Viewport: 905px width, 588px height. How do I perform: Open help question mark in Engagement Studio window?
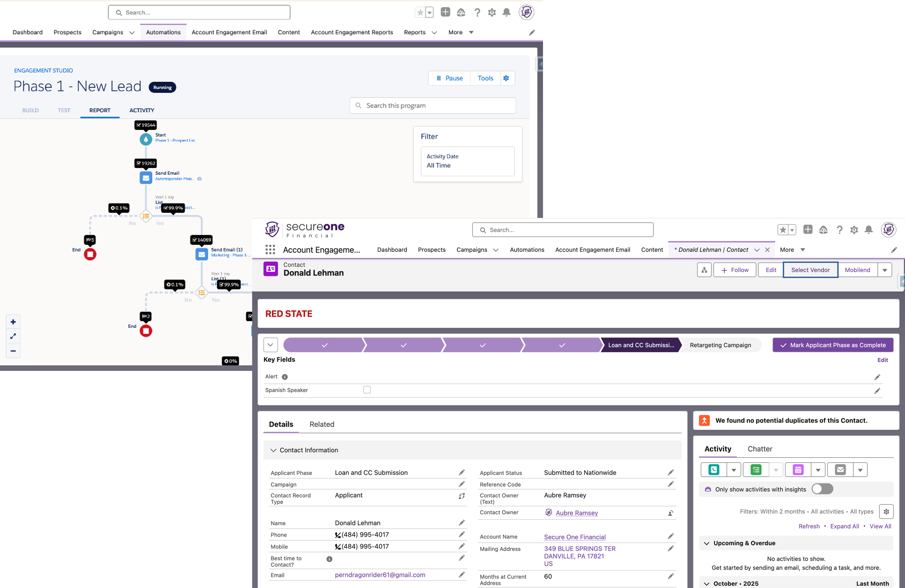[x=477, y=13]
